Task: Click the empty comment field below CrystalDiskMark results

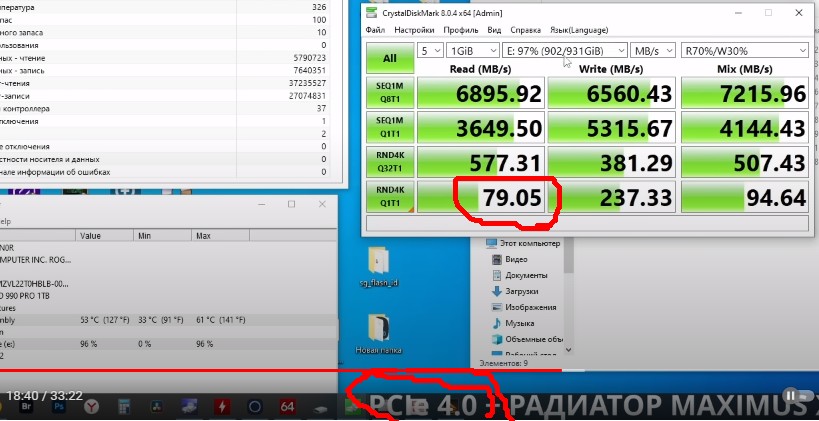Action: coord(588,223)
